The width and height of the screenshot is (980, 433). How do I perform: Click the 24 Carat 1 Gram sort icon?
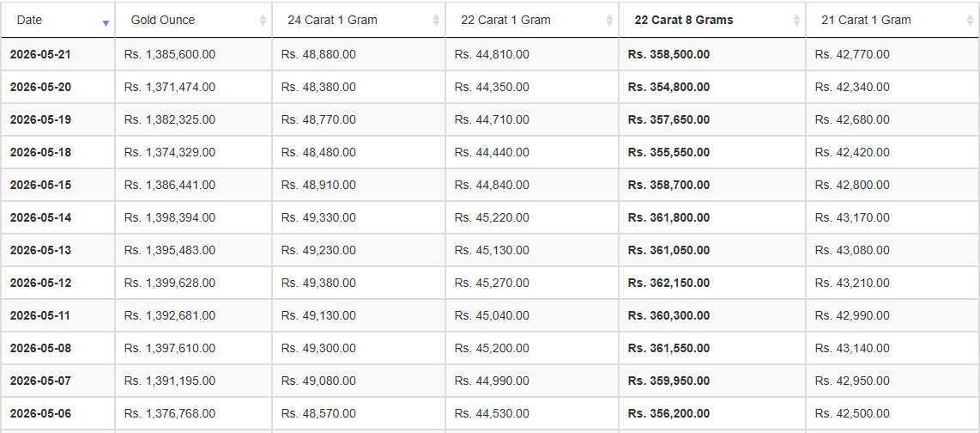tap(436, 20)
